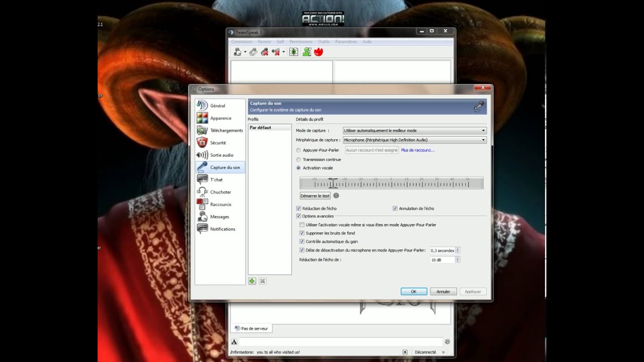Viewport: 644px width, 362px height.
Task: Toggle Options avancées checkbox
Action: point(299,216)
